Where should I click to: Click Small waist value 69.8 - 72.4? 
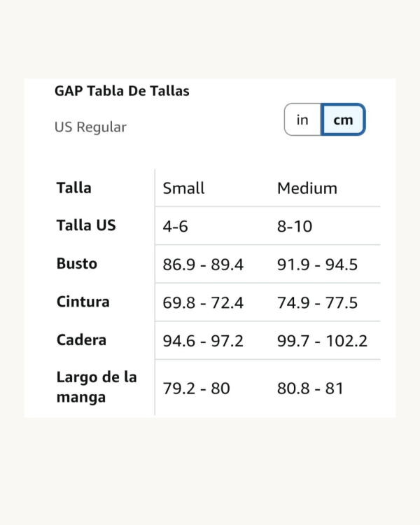point(203,303)
